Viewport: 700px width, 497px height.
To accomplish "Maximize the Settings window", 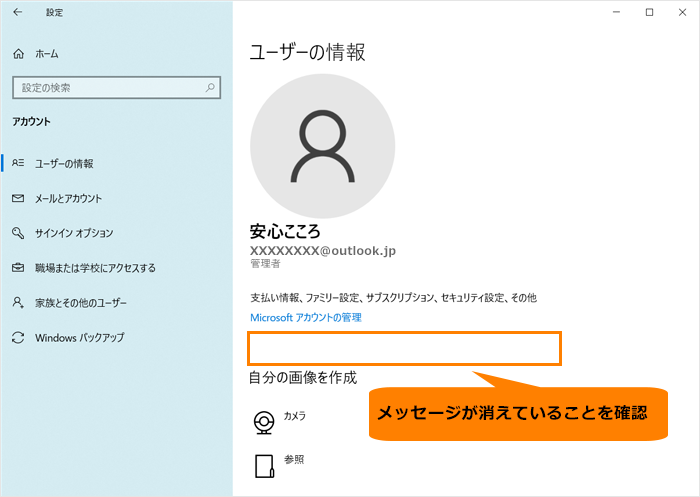I will [650, 12].
